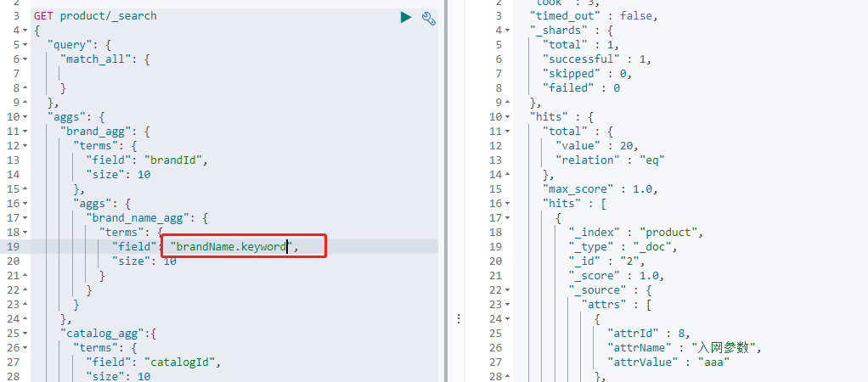Click "total" : 1 in response shards
Image resolution: width=868 pixels, height=382 pixels.
coord(581,45)
